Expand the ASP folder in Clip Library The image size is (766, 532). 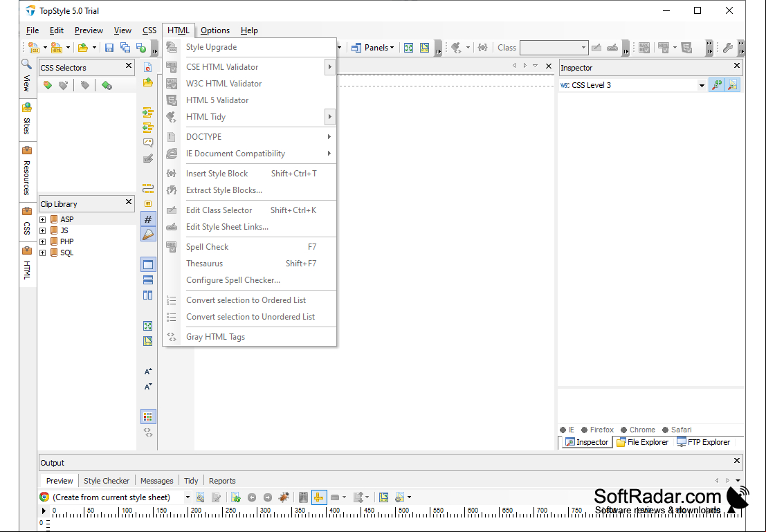43,219
